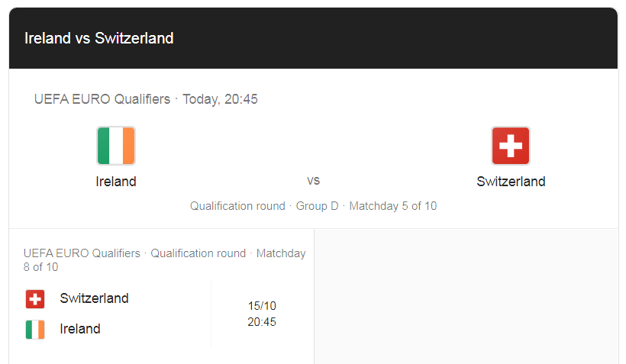
Task: Click the vs text between teams
Action: 314,180
